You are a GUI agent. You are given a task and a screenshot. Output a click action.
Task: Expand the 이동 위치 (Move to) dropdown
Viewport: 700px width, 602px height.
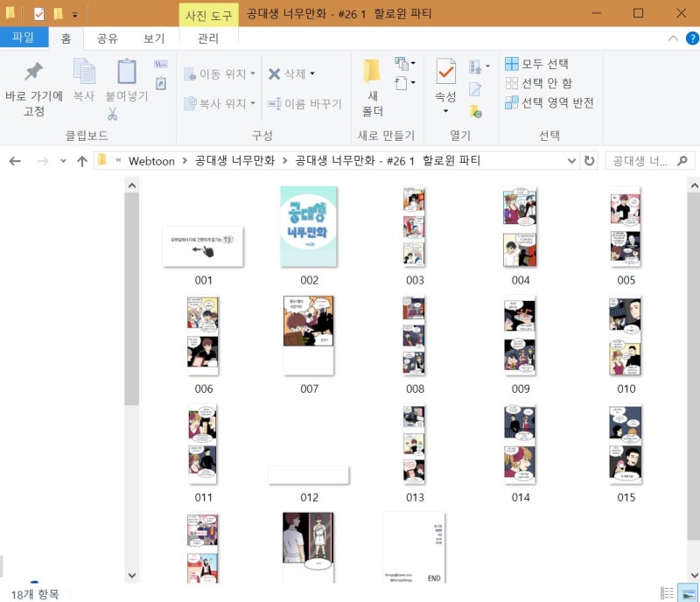pyautogui.click(x=253, y=73)
